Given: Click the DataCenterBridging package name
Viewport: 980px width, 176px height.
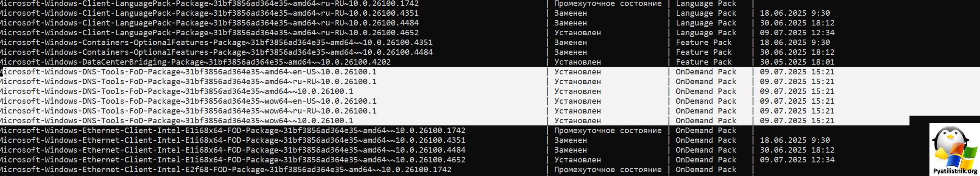Looking at the screenshot, I should click(x=195, y=62).
